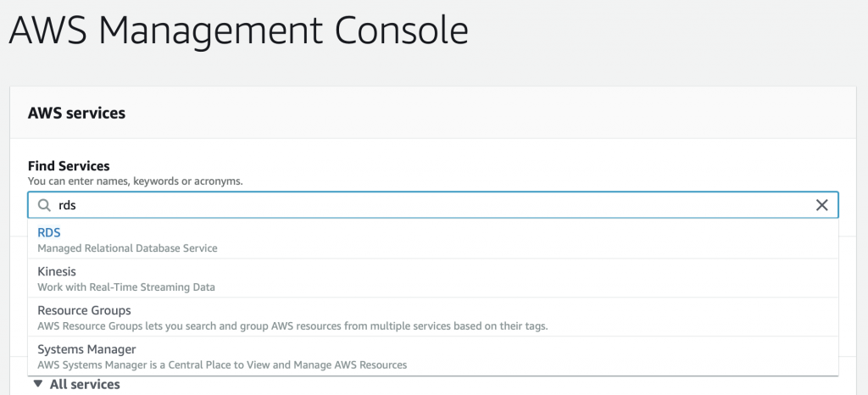Image resolution: width=868 pixels, height=395 pixels.
Task: Choose Resource Groups in the results
Action: pyautogui.click(x=433, y=317)
